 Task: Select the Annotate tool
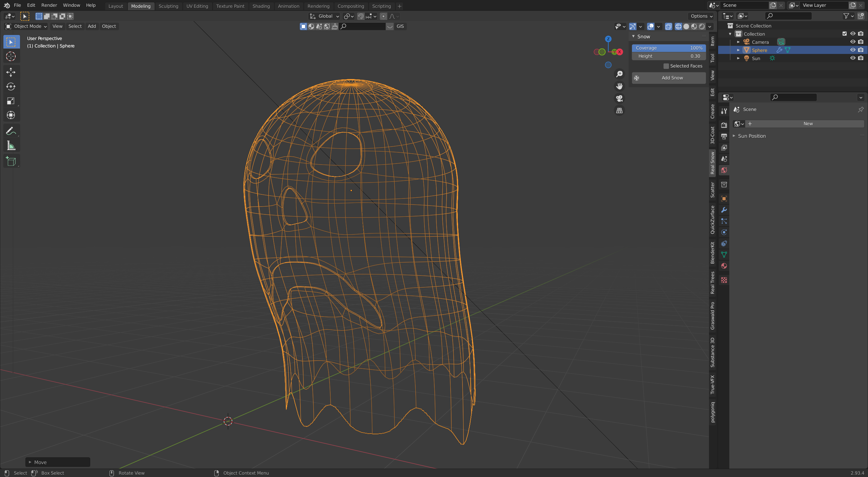(x=11, y=131)
